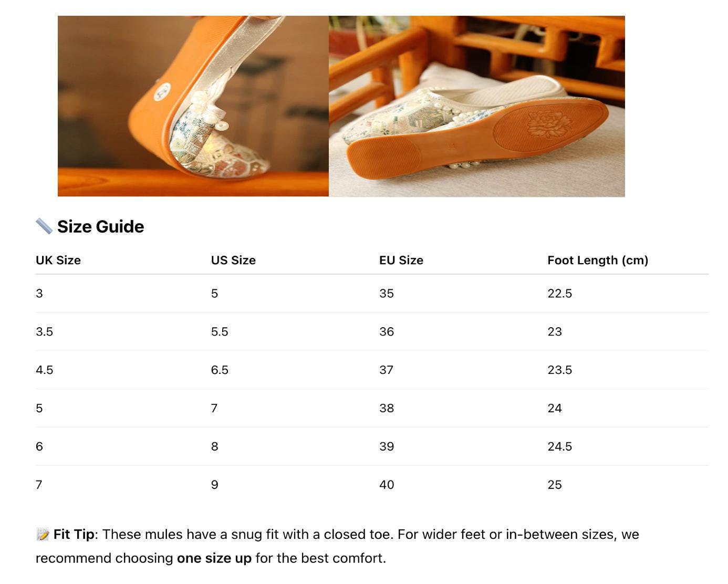The image size is (728, 584).
Task: Click the ruler icon beside Size Guide
Action: point(44,226)
